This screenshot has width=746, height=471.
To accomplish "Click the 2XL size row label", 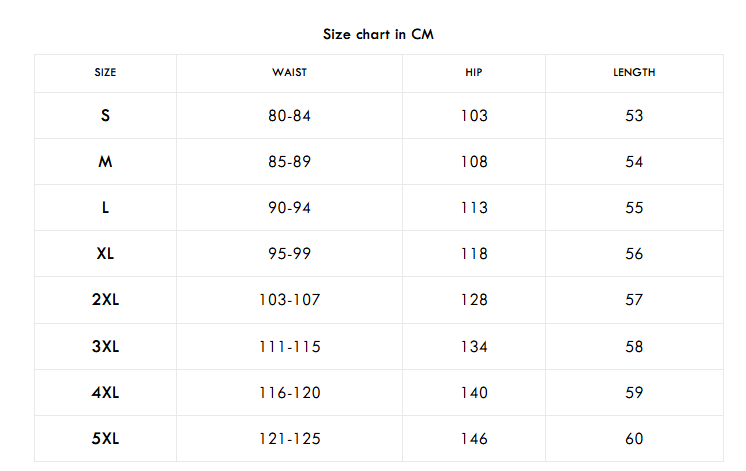I will (105, 300).
